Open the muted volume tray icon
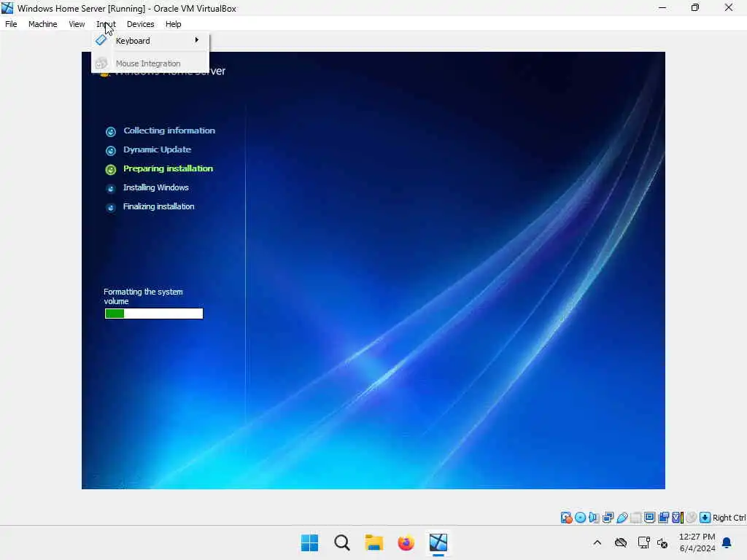 (662, 542)
